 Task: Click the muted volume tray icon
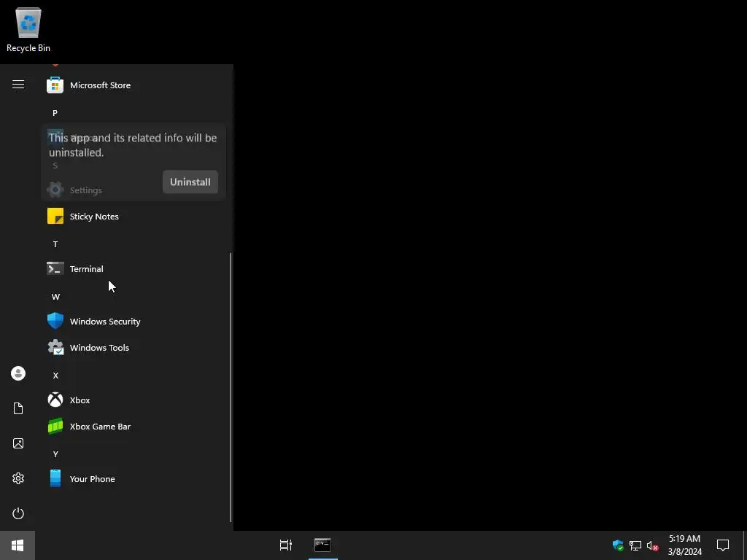[x=653, y=545]
